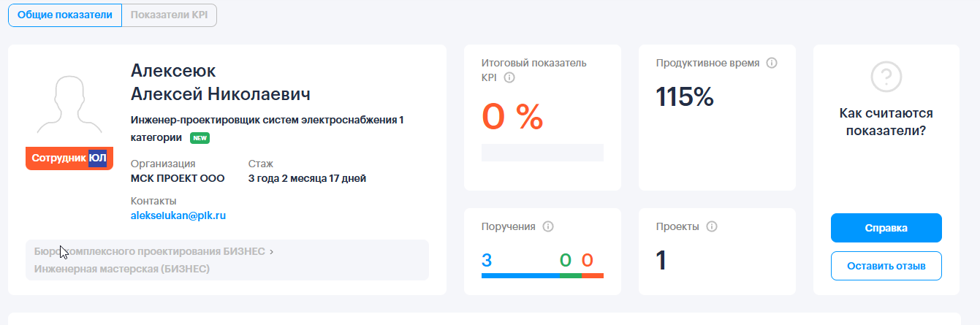Click the blue ЮЛ badge

(97, 158)
